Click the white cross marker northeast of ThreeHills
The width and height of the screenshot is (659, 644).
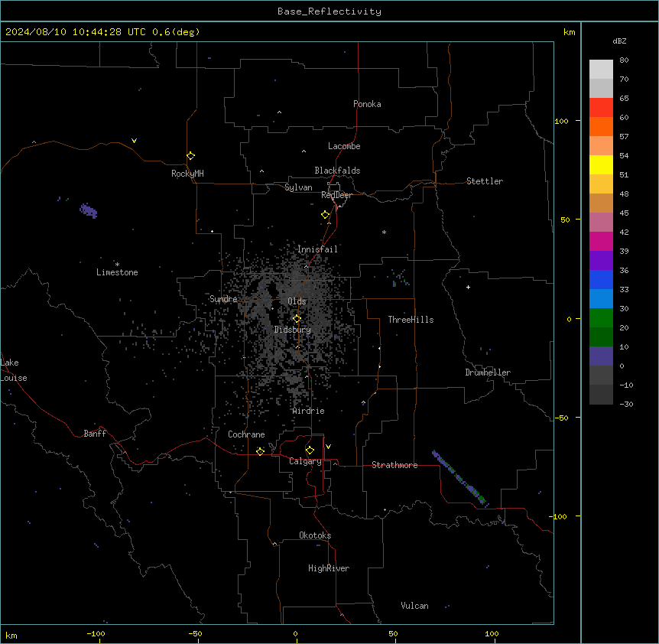coord(468,287)
